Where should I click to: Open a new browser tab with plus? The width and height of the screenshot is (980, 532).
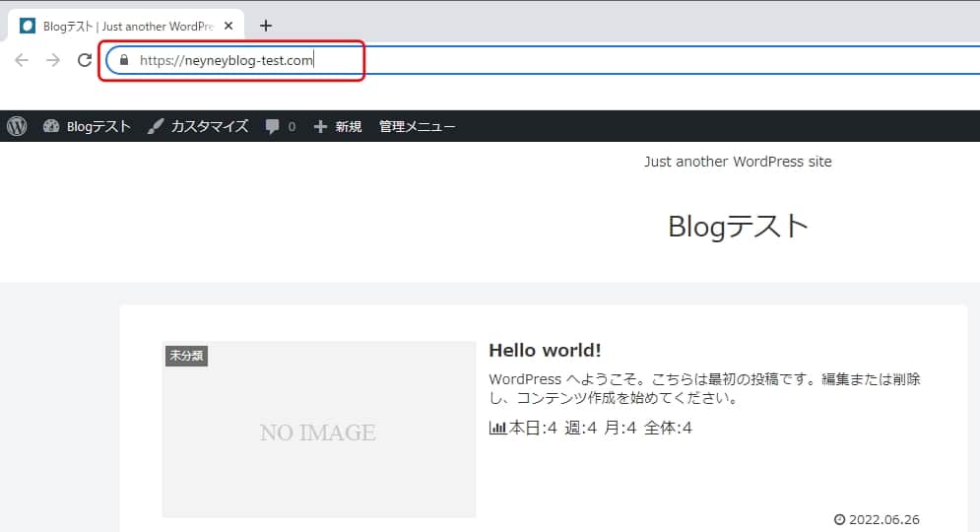pyautogui.click(x=266, y=26)
